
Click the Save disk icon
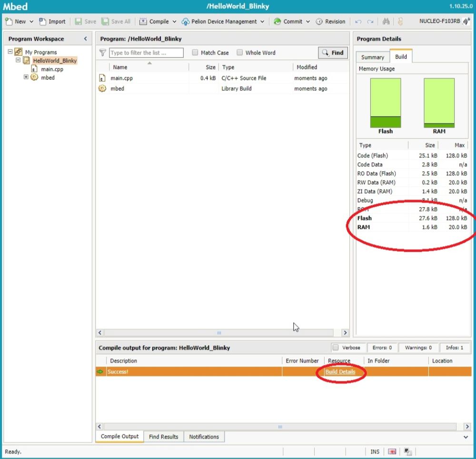point(79,21)
